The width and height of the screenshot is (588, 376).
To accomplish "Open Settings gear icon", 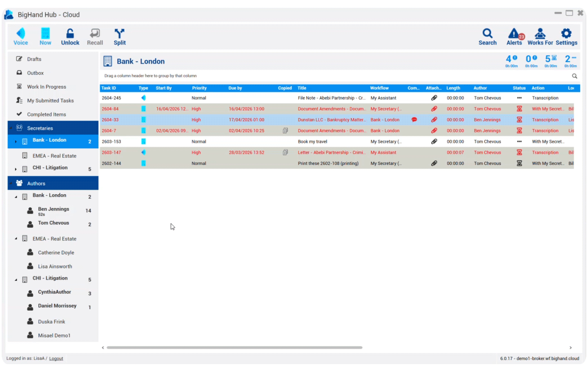I will coord(566,33).
